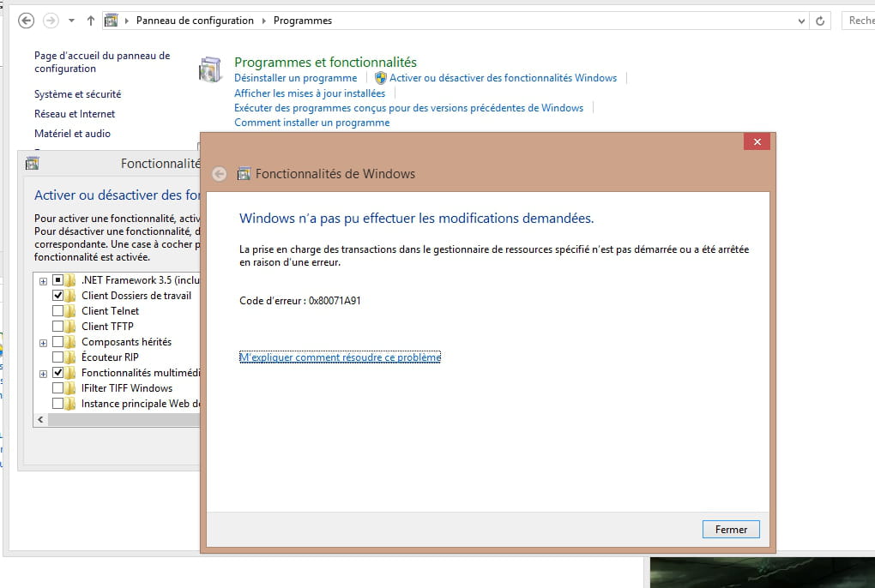
Task: Click the background Fonctionnalités window title icon
Action: click(x=33, y=164)
